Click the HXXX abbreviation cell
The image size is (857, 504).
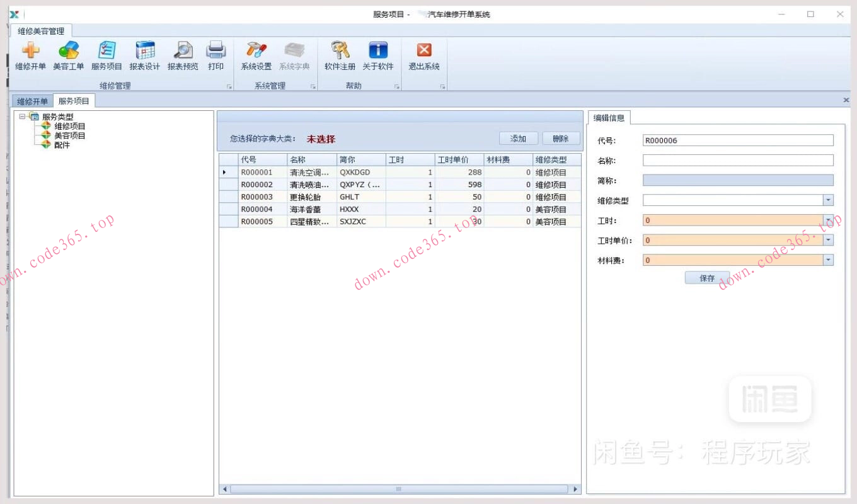pyautogui.click(x=361, y=209)
